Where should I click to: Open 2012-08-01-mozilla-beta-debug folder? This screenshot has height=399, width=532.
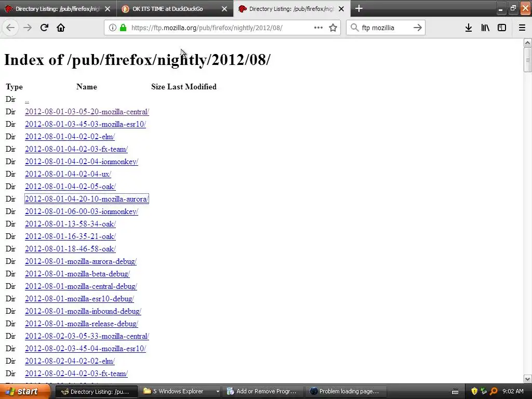click(77, 274)
